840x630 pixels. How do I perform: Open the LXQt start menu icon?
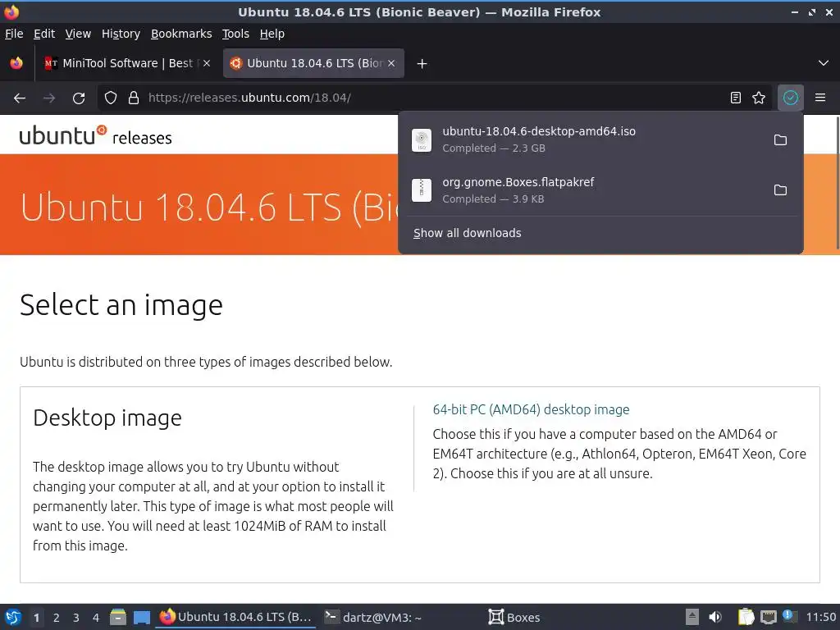[12, 617]
